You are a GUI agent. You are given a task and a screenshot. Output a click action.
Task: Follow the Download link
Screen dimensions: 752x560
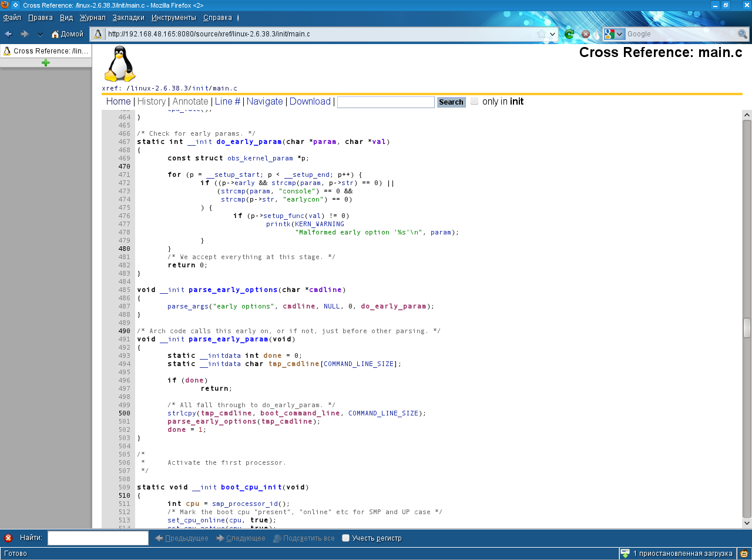(x=310, y=102)
